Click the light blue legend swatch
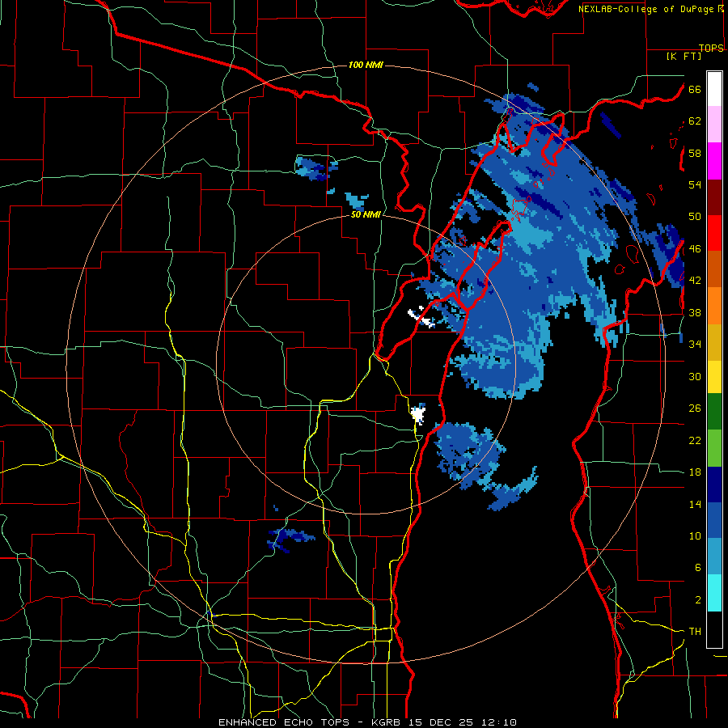The image size is (728, 728). coord(714,557)
